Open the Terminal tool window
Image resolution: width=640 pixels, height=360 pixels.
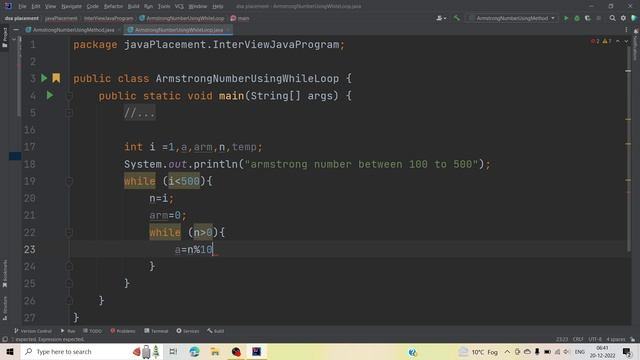coord(156,331)
